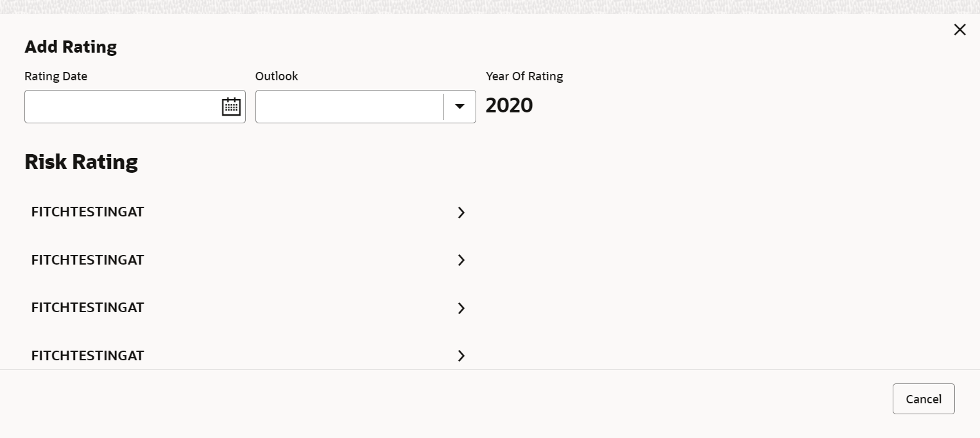980x438 pixels.
Task: Focus the Rating Date text field
Action: pos(123,107)
